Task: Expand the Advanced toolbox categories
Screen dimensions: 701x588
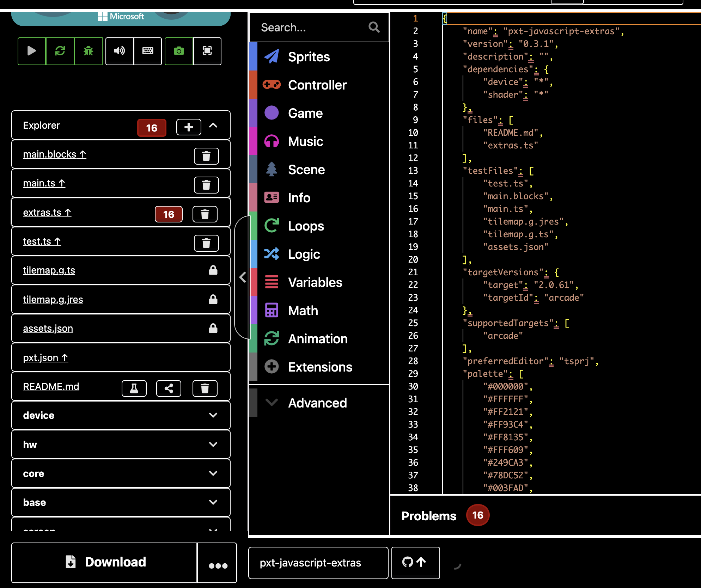Action: pyautogui.click(x=317, y=403)
